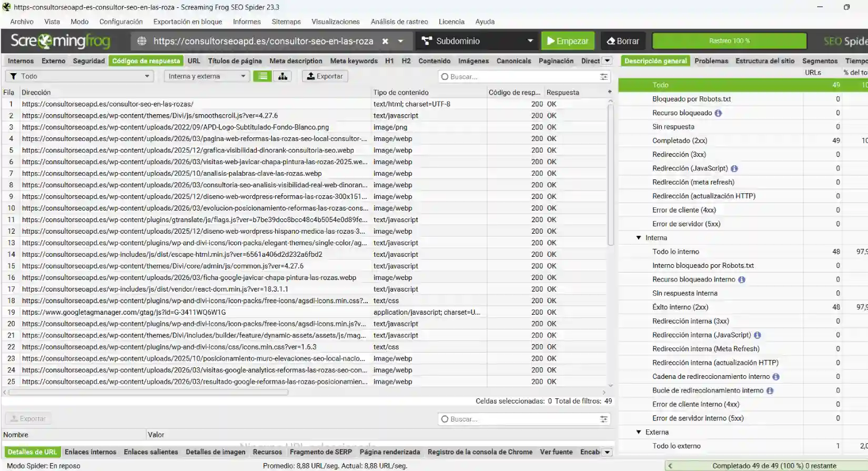
Task: Click the funnel icon in the Todo filter
Action: 14,76
